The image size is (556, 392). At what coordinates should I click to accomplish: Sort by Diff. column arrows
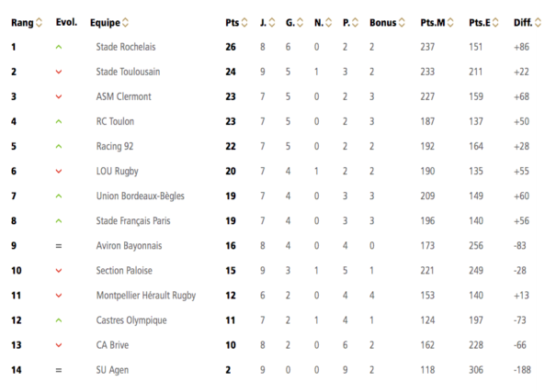coord(538,23)
